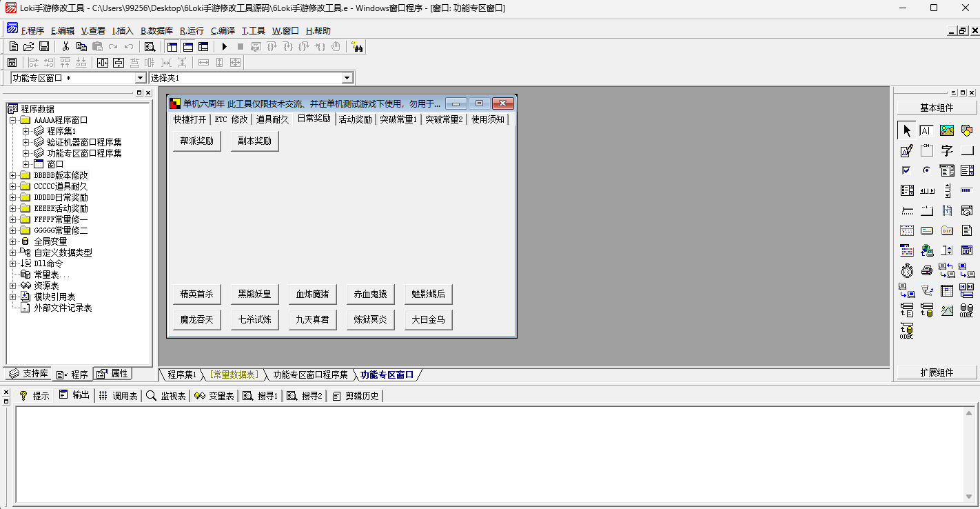
Task: Click the Run program play icon
Action: tap(224, 47)
